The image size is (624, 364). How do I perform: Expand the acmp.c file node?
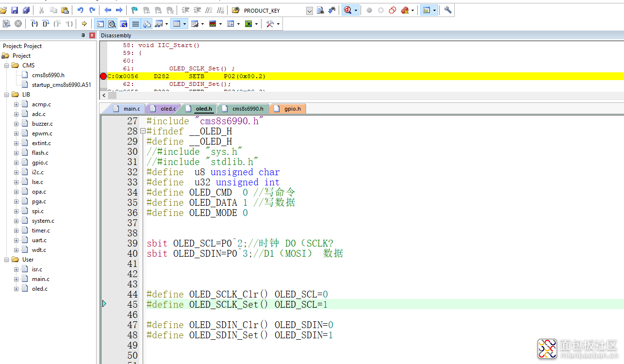click(x=16, y=104)
